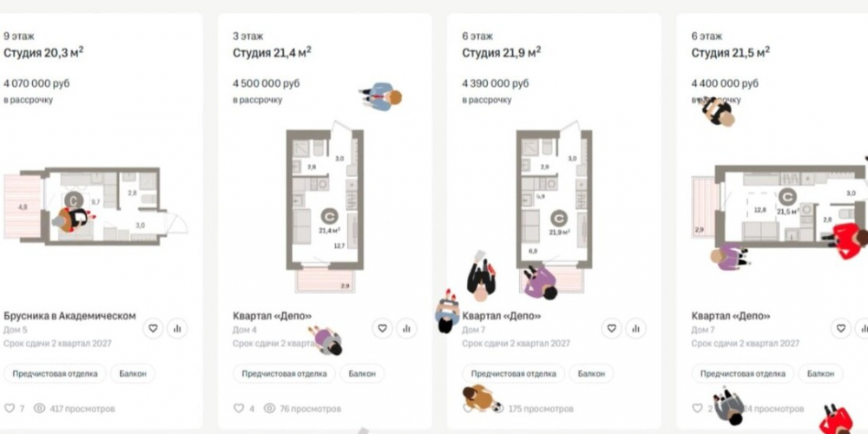Add Брусника в Академическом studio to favorites
Image resolution: width=868 pixels, height=434 pixels.
(x=154, y=328)
